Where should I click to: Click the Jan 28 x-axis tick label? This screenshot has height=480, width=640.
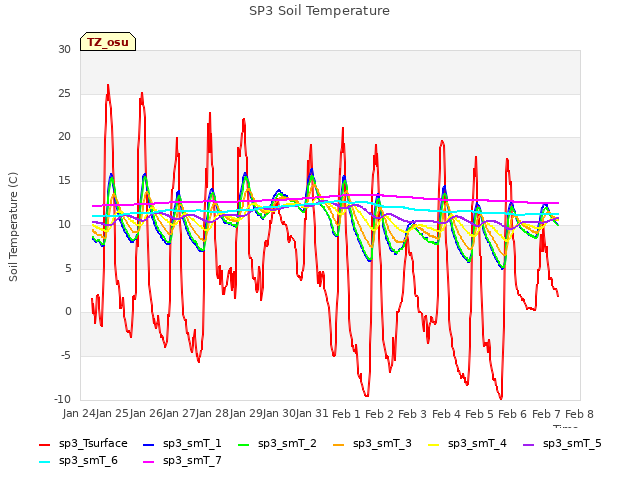[213, 413]
